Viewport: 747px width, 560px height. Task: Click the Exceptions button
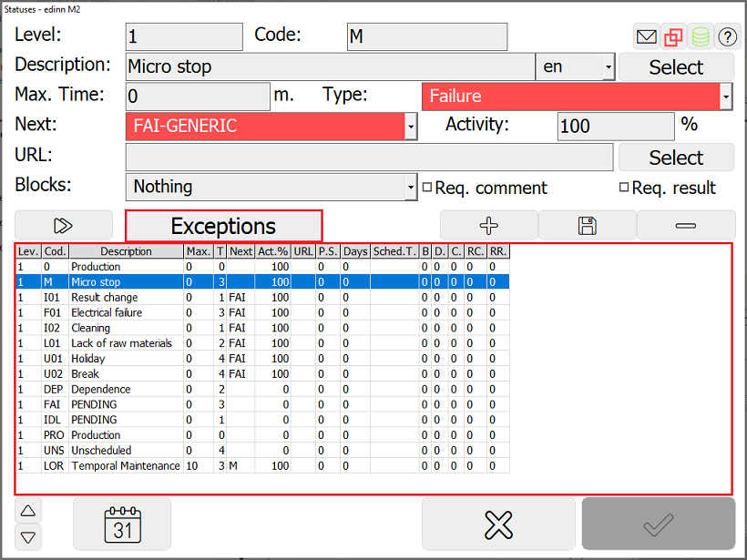pyautogui.click(x=223, y=226)
